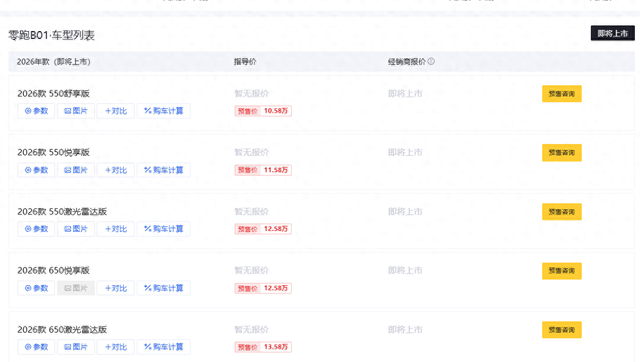Click the 经销商报价 column header
The height and width of the screenshot is (362, 640).
(x=407, y=62)
